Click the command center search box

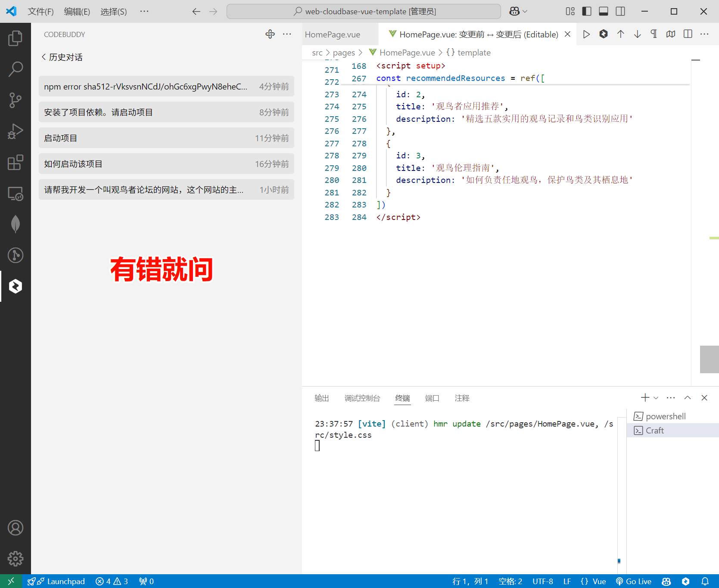[364, 11]
